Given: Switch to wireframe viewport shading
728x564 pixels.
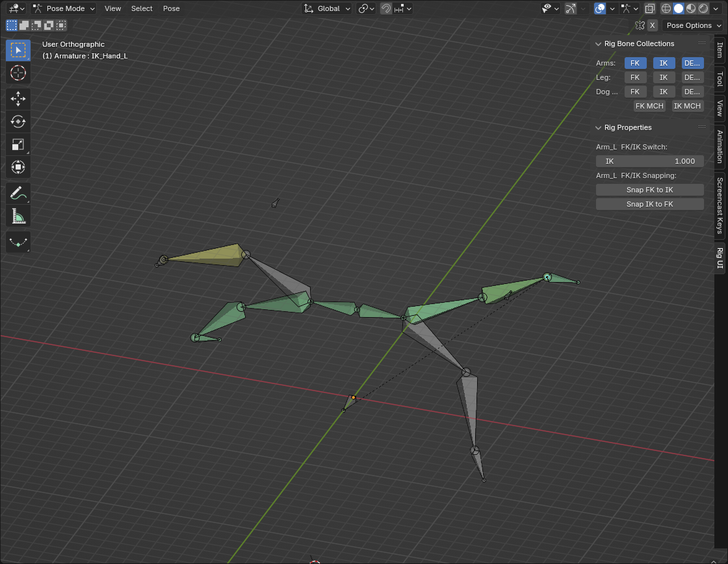Looking at the screenshot, I should 666,8.
